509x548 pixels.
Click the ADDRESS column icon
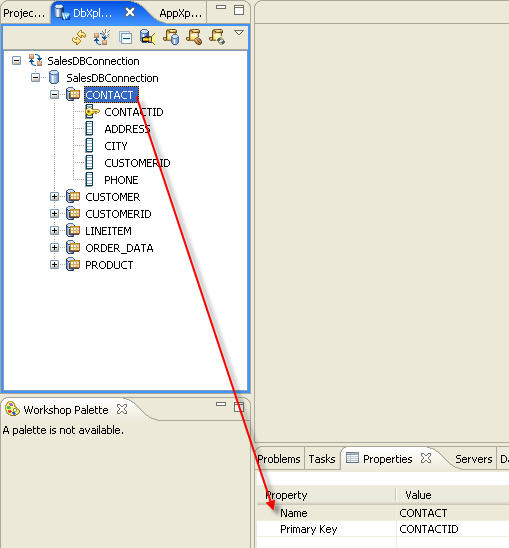coord(89,128)
